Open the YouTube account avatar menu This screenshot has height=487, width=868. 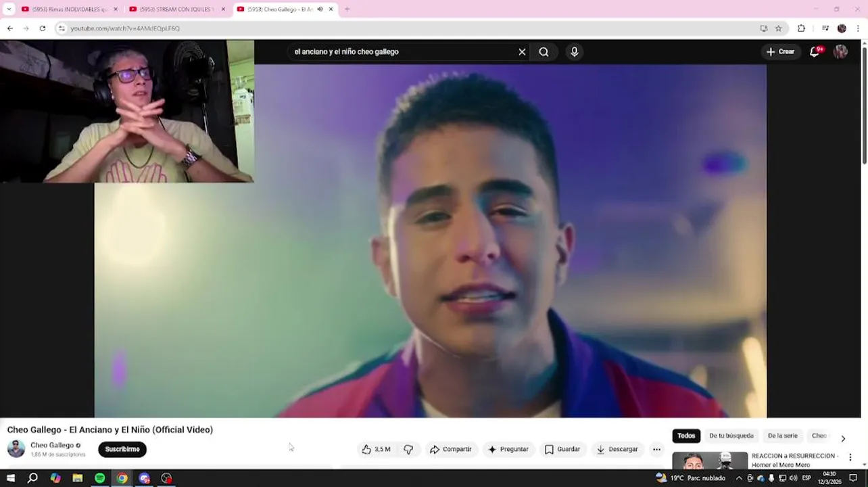coord(840,51)
